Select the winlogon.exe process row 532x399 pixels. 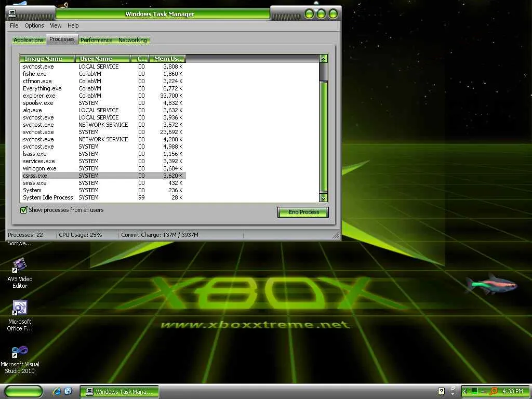tap(103, 168)
